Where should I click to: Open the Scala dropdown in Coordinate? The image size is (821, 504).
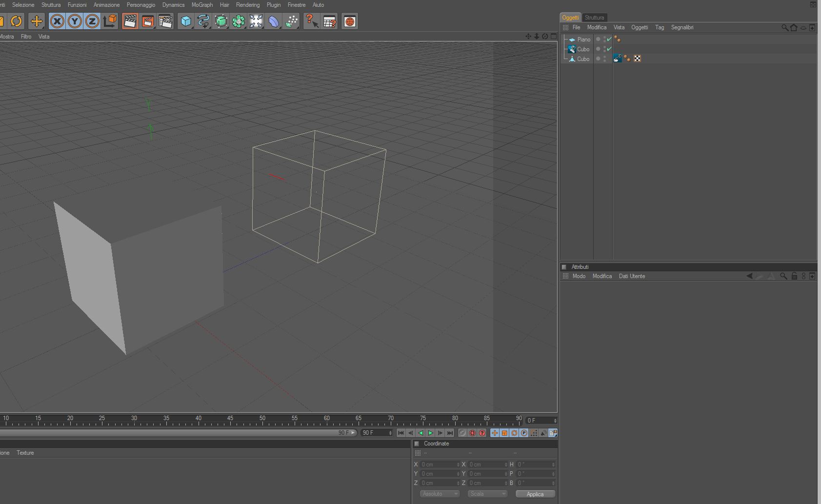click(x=487, y=494)
